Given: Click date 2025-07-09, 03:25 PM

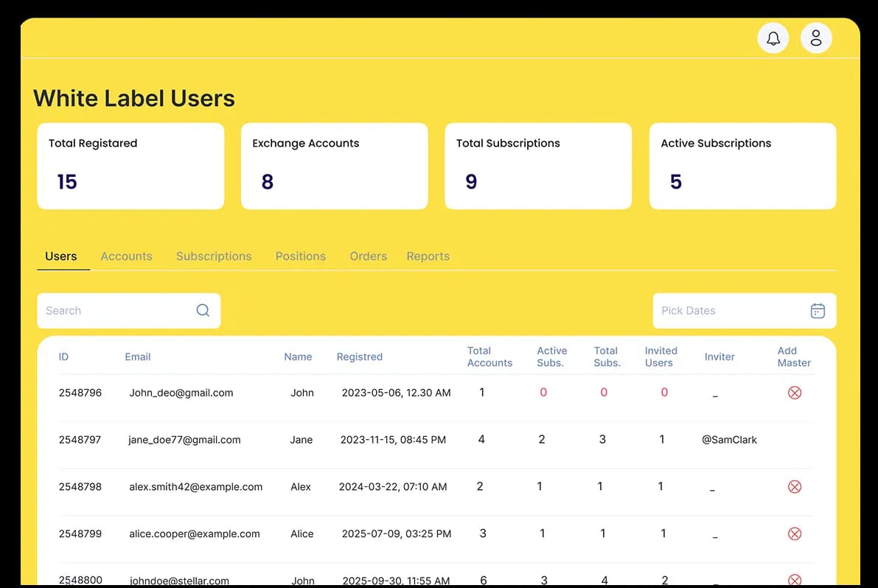Looking at the screenshot, I should point(397,533).
